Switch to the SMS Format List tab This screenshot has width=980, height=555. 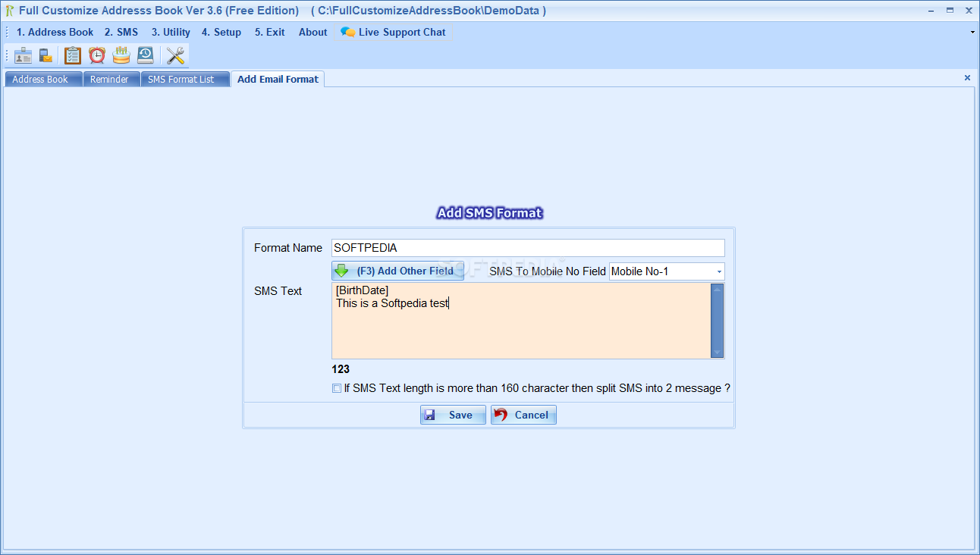pos(184,80)
